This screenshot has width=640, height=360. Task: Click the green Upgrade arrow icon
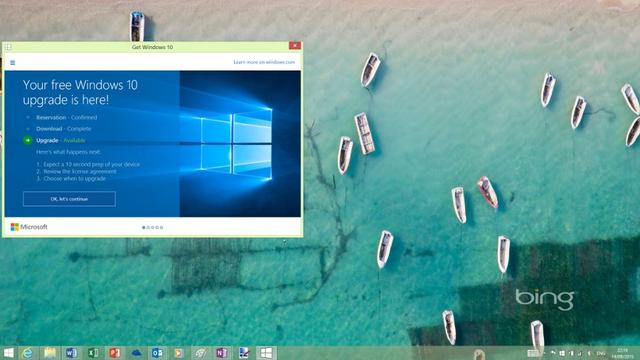point(27,140)
